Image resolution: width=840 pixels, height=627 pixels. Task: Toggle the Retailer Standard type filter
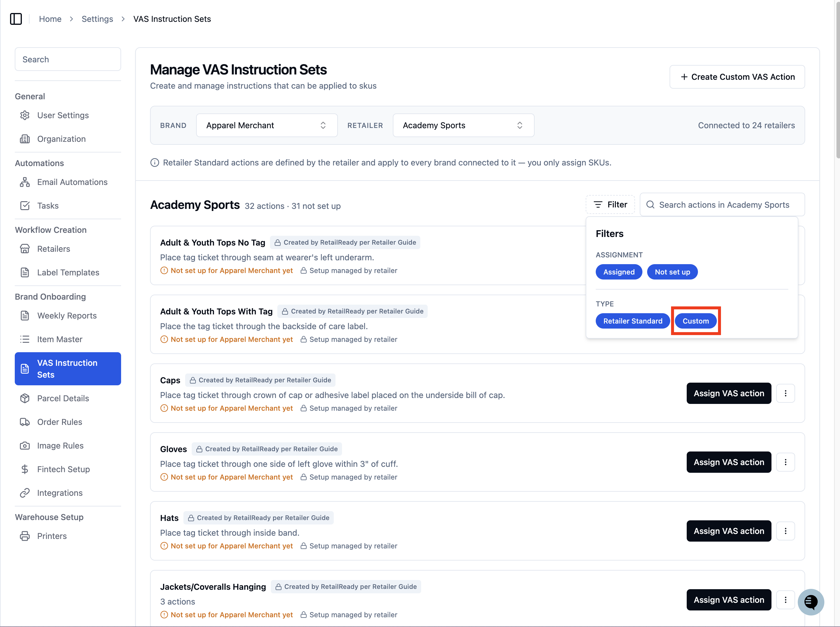tap(633, 321)
